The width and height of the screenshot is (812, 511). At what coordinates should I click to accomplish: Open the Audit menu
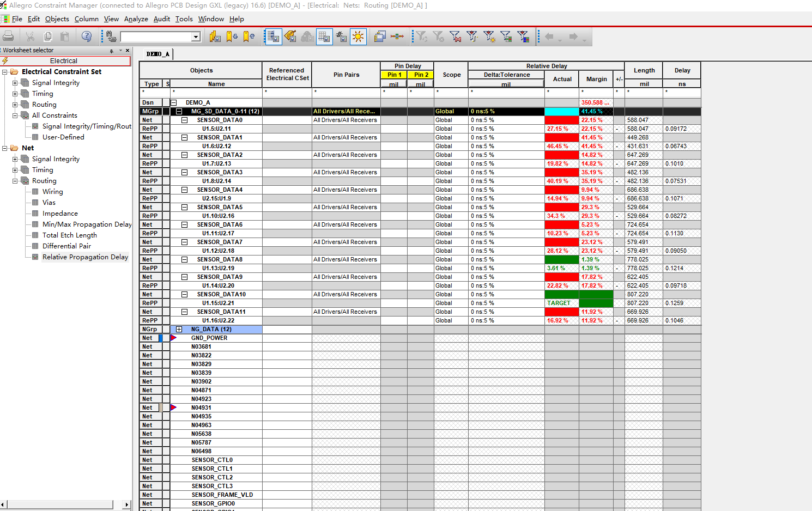[x=162, y=19]
